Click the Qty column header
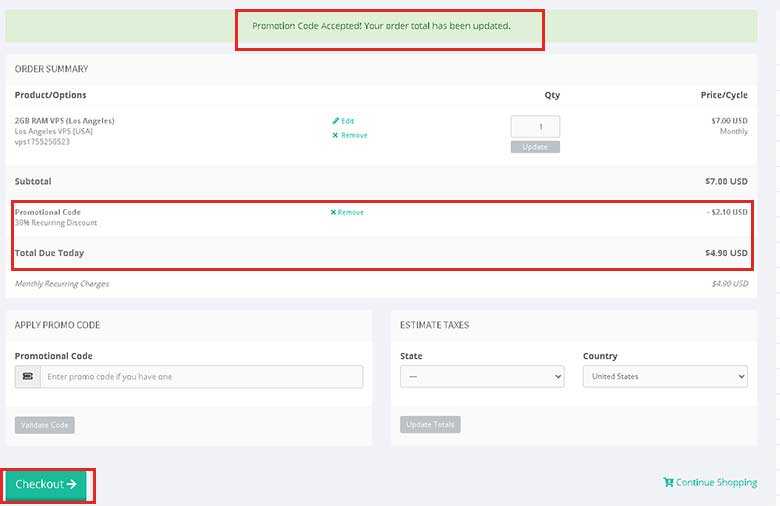This screenshot has width=780, height=506. click(552, 95)
